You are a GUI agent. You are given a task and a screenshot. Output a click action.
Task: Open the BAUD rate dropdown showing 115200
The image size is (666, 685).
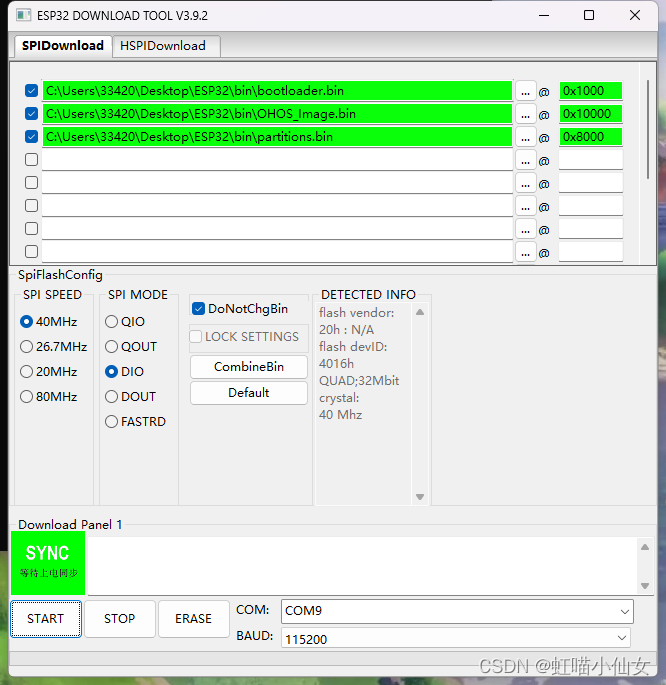pos(456,639)
